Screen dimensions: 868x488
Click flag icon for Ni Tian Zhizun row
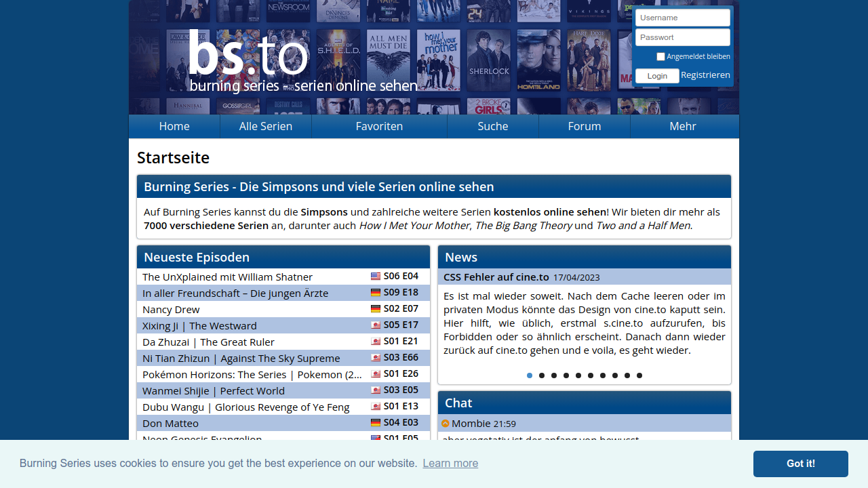tap(376, 358)
